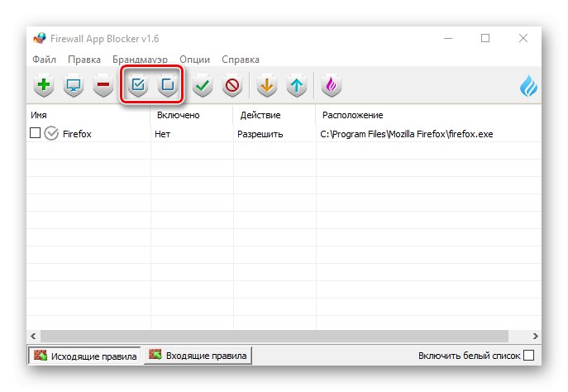Click the monitor Add Process toolbar icon
The width and height of the screenshot is (568, 392).
click(x=74, y=85)
